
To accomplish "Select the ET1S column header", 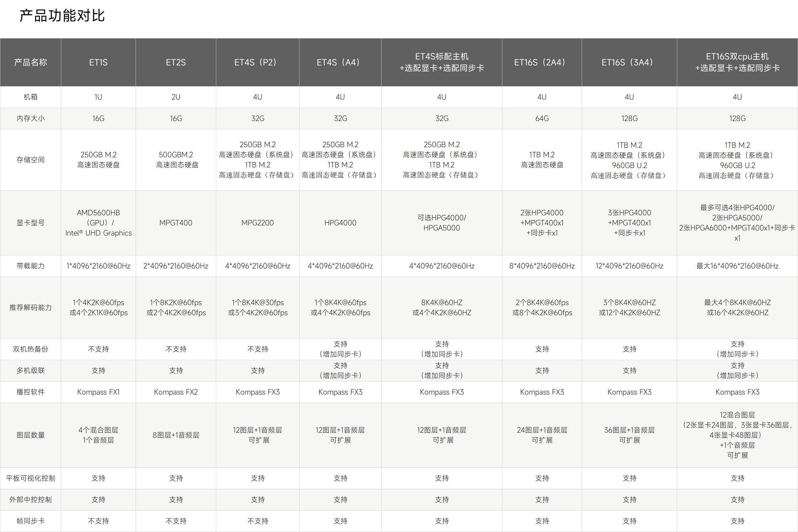I will (x=98, y=62).
